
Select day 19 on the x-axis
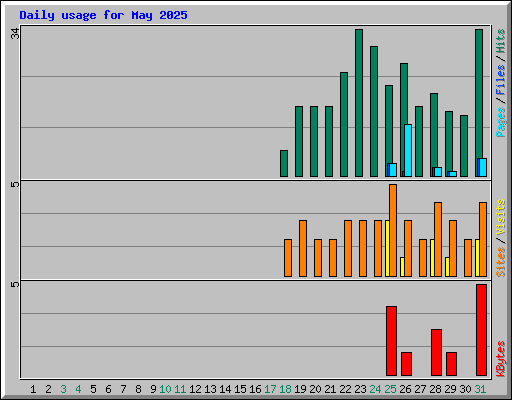coord(300,389)
